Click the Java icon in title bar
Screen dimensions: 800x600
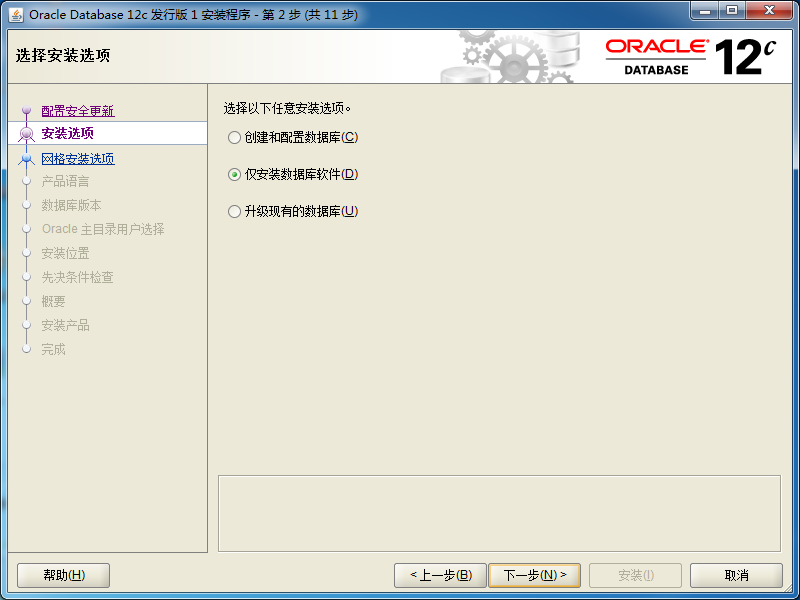click(16, 15)
